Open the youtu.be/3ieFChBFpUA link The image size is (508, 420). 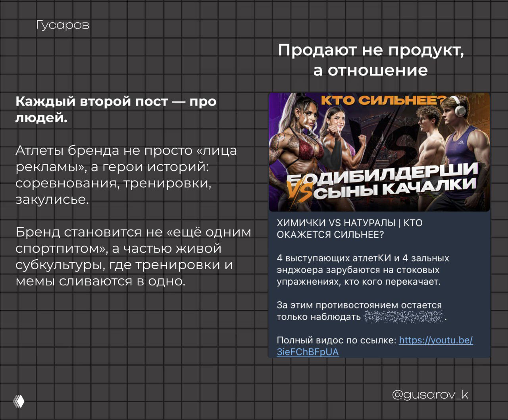tap(435, 341)
